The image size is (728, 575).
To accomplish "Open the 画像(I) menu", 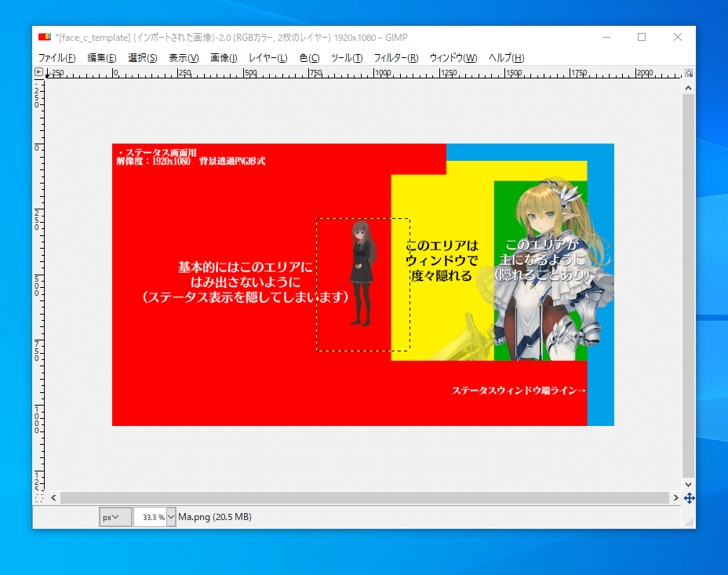I will tap(224, 58).
